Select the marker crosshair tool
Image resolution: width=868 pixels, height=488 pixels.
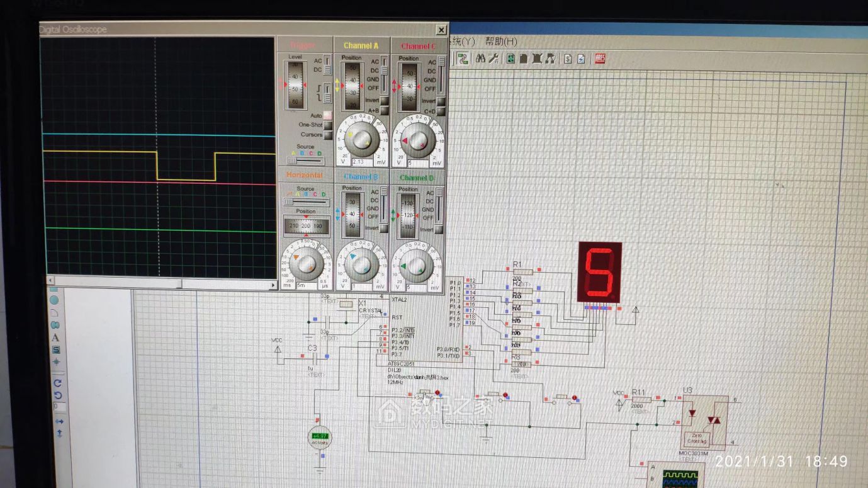pos(56,362)
